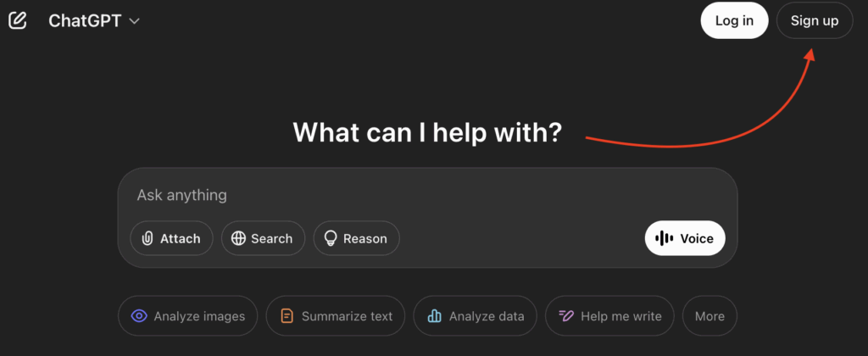
Task: Open the ChatGPT model dropdown
Action: [94, 21]
